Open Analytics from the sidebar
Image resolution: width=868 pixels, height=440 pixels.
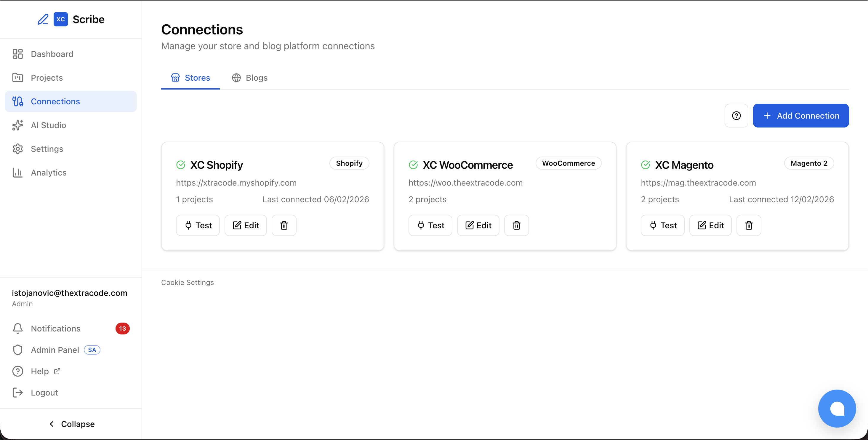coord(49,172)
